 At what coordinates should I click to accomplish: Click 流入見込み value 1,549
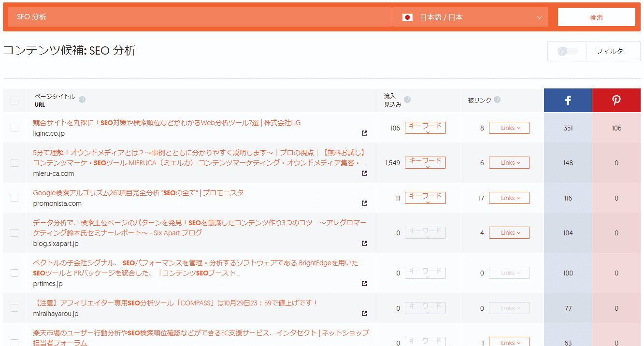(393, 163)
